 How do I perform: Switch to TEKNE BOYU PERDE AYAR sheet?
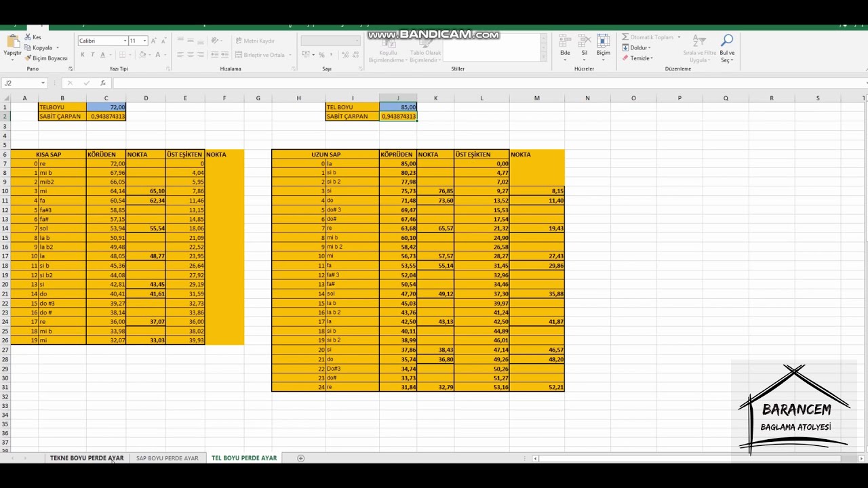[87, 458]
